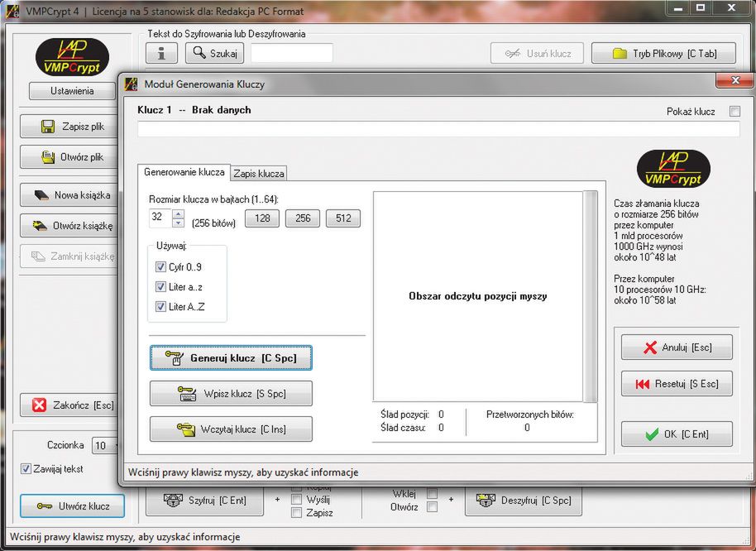The height and width of the screenshot is (551, 756).
Task: Increase key size with up arrow
Action: [x=179, y=213]
